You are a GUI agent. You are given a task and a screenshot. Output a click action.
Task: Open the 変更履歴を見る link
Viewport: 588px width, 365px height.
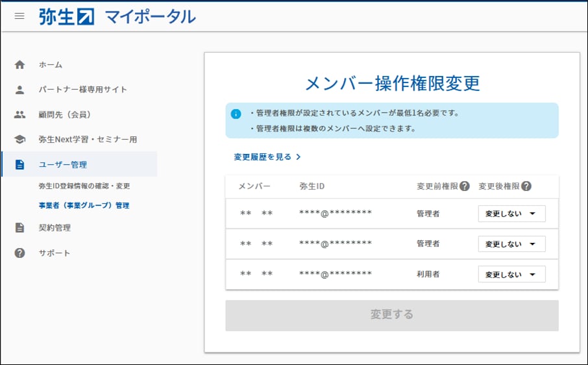267,157
